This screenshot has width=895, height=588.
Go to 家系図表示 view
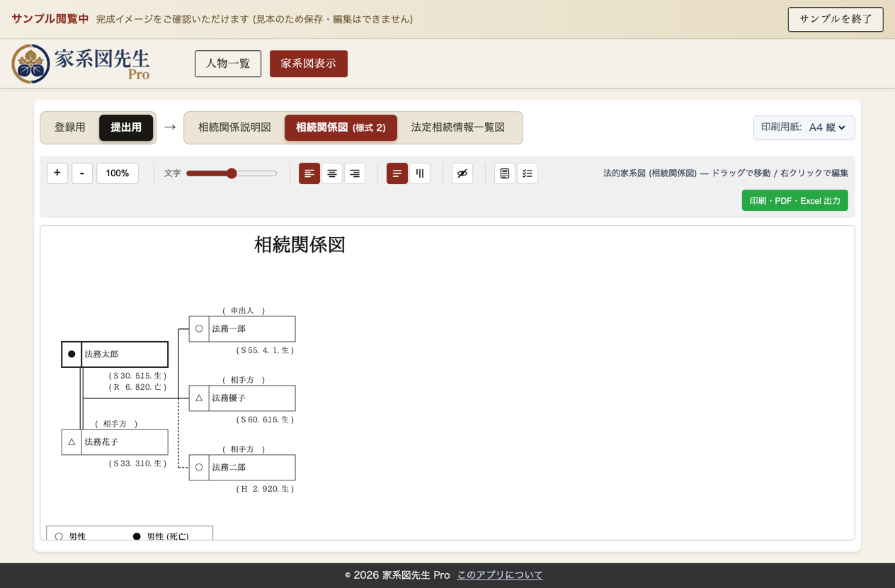coord(309,64)
